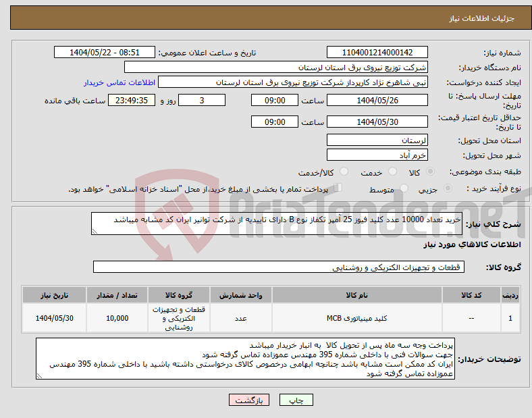This screenshot has height=418, width=532.
Task: Click the row number cell 1
Action: coord(510,318)
